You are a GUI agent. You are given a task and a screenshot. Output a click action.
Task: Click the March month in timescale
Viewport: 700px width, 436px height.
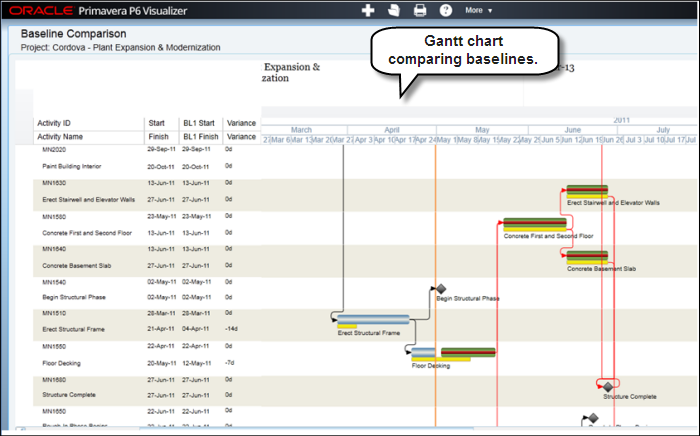(x=301, y=130)
